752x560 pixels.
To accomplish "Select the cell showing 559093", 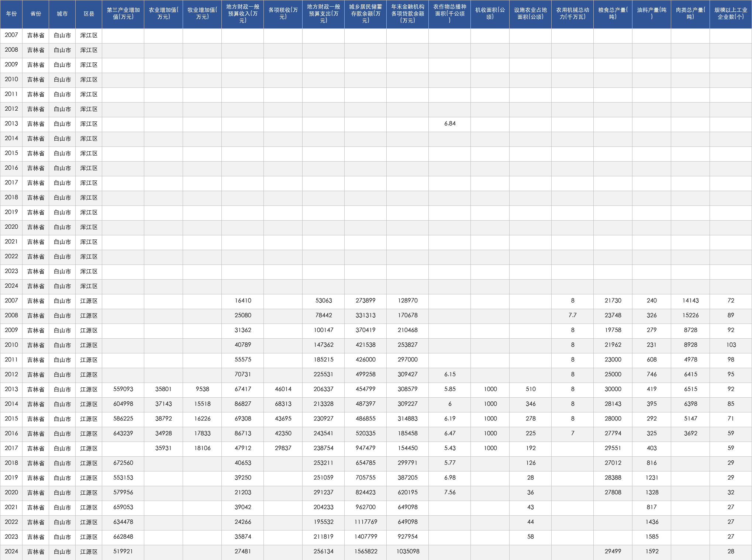I will pyautogui.click(x=123, y=390).
